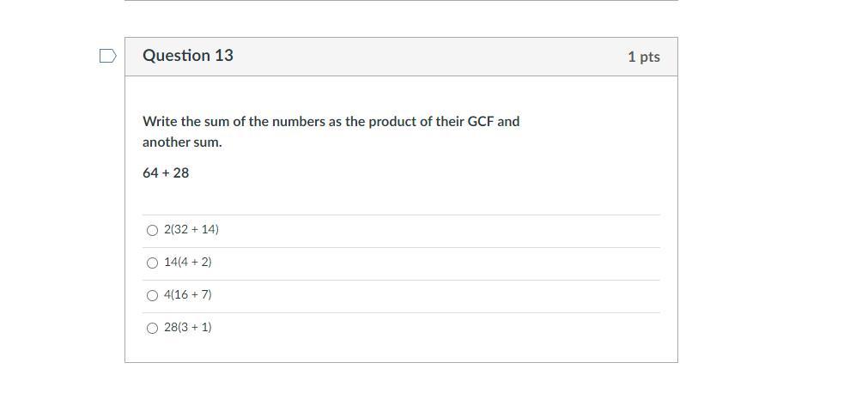868x393 pixels.
Task: Choose the 14(4 + 2) radio button
Action: pos(153,263)
